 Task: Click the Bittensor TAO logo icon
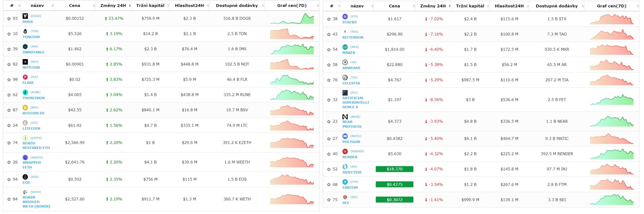tap(345, 32)
